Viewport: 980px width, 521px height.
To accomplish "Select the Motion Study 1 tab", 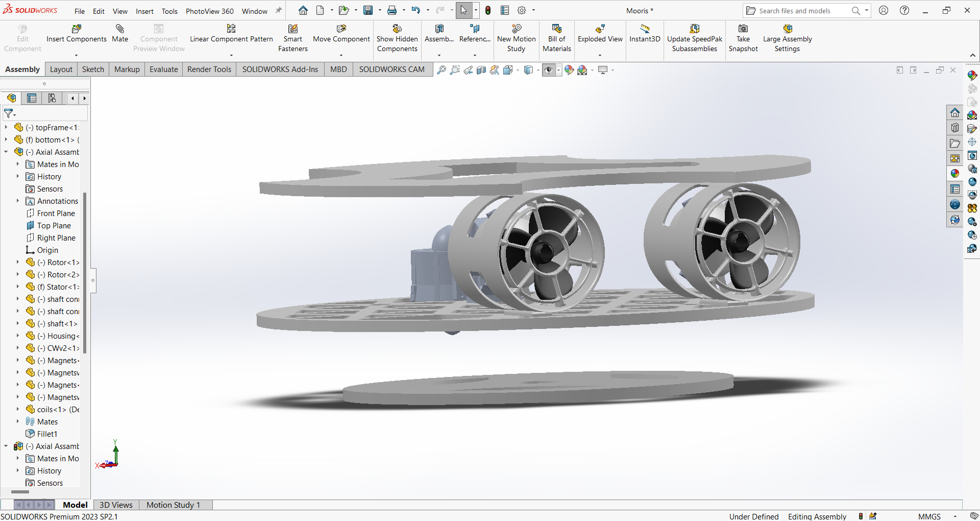I will [x=173, y=505].
